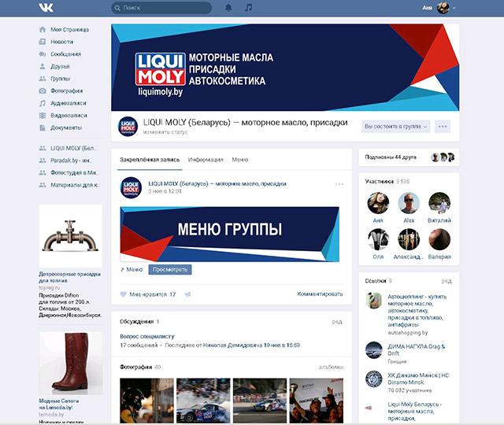The height and width of the screenshot is (425, 504).
Task: Open member Валерия avatar
Action: point(439,239)
